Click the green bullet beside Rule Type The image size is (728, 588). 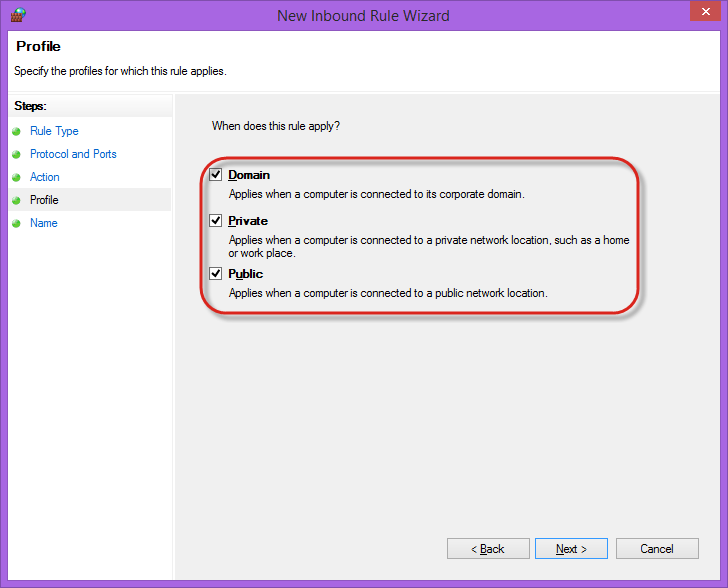pyautogui.click(x=17, y=131)
